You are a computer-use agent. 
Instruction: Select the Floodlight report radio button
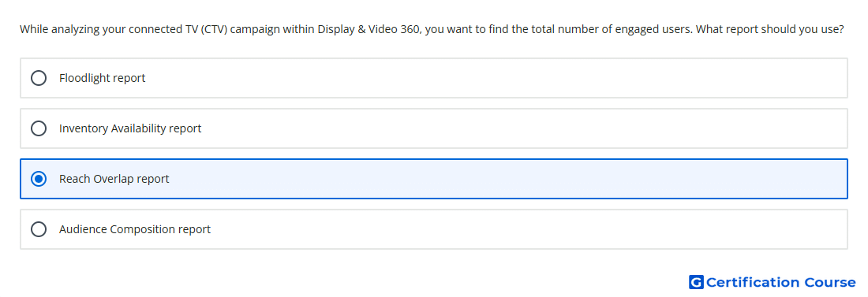39,78
